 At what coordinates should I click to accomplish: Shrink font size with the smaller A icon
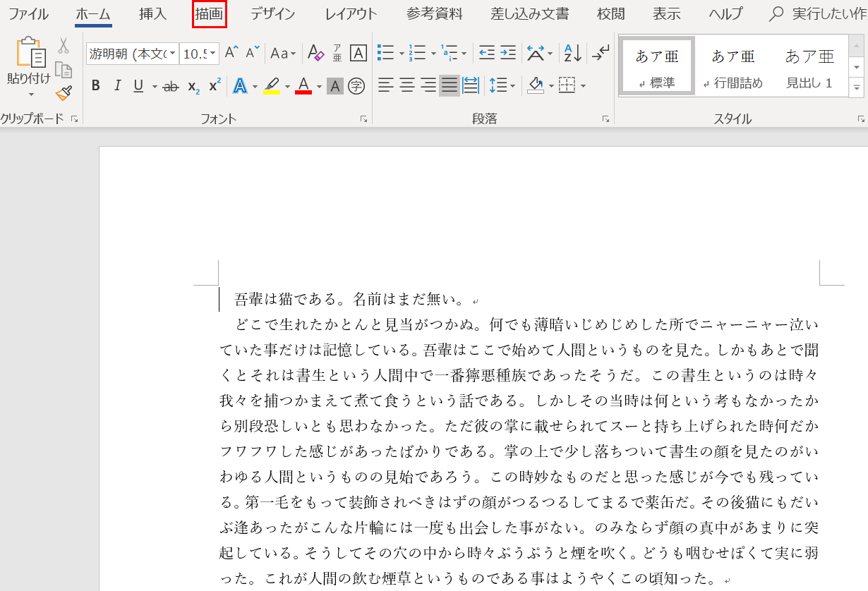pyautogui.click(x=252, y=53)
